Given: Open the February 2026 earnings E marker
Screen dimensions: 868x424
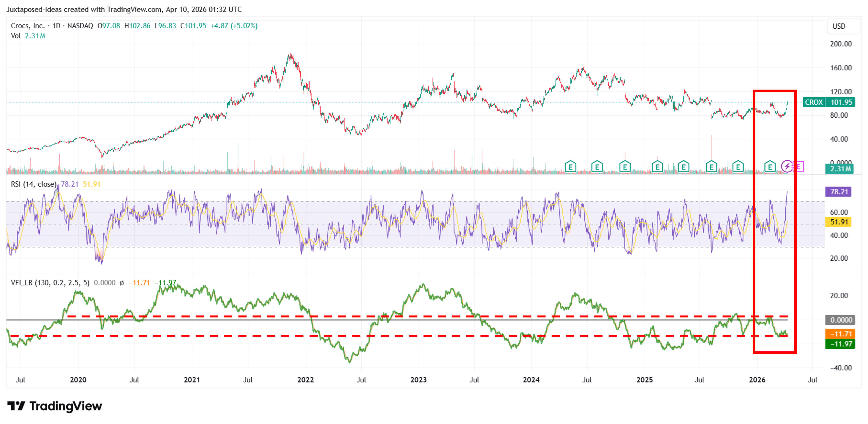Looking at the screenshot, I should (x=770, y=167).
